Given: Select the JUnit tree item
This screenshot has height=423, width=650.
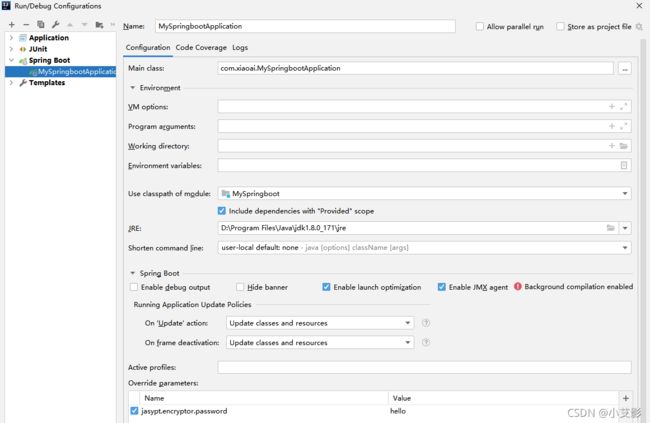Looking at the screenshot, I should (x=38, y=49).
